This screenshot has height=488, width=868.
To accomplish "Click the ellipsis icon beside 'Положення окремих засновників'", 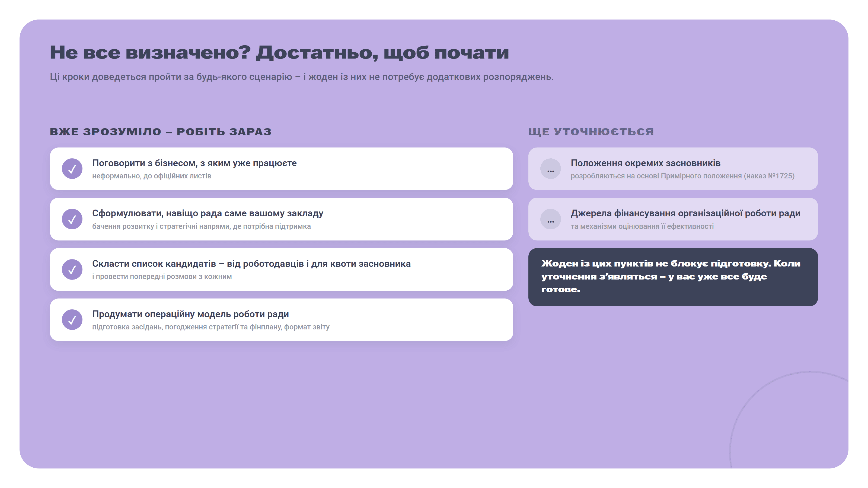I will pos(551,169).
